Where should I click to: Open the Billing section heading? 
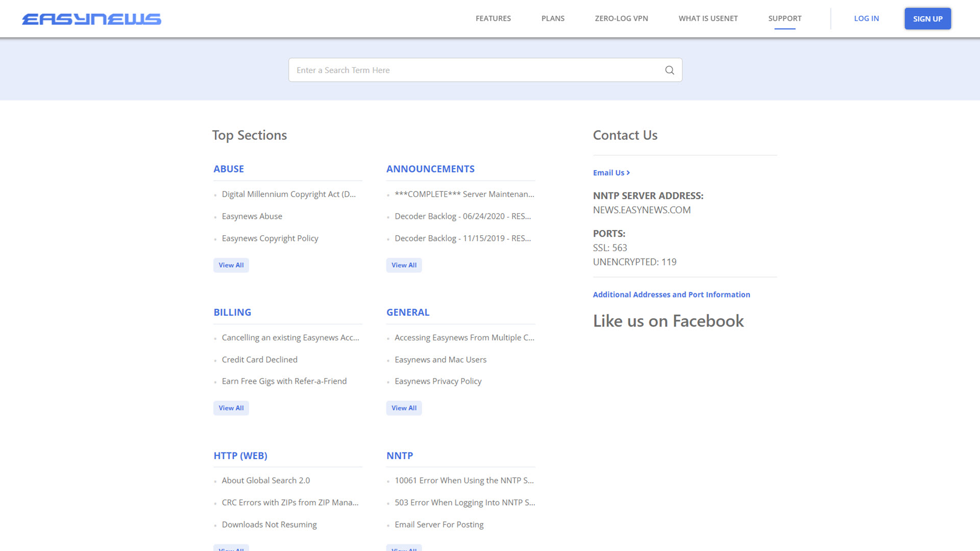[232, 312]
